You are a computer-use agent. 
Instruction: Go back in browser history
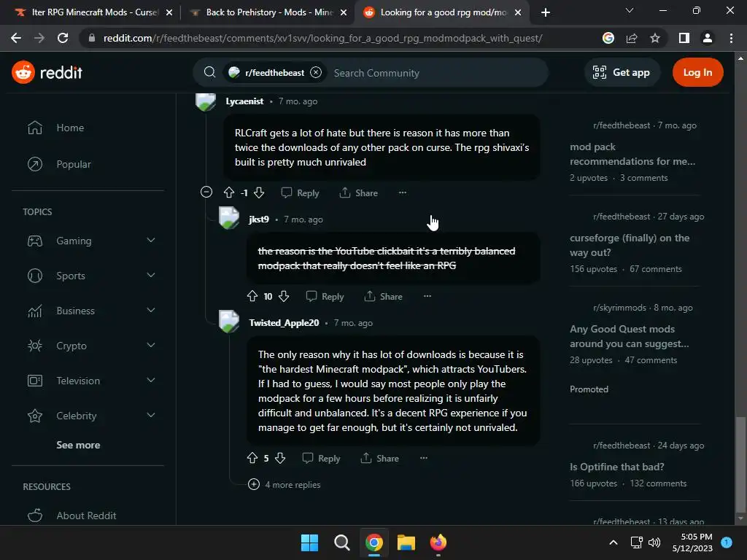coord(16,38)
